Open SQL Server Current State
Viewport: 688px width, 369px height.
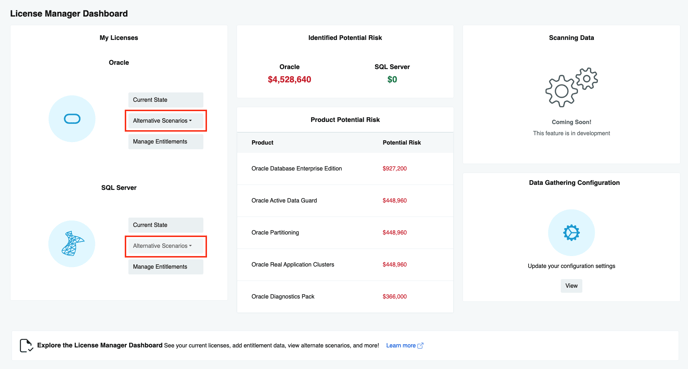click(165, 225)
